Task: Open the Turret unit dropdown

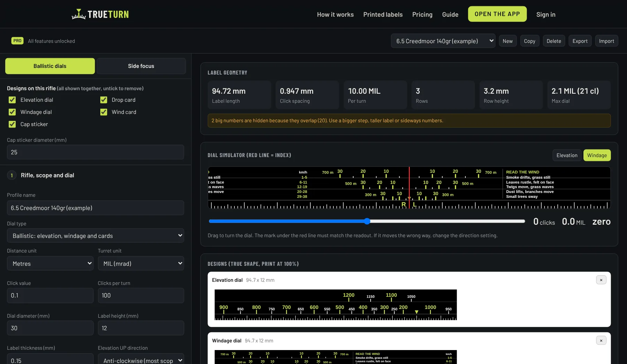Action: click(x=141, y=263)
